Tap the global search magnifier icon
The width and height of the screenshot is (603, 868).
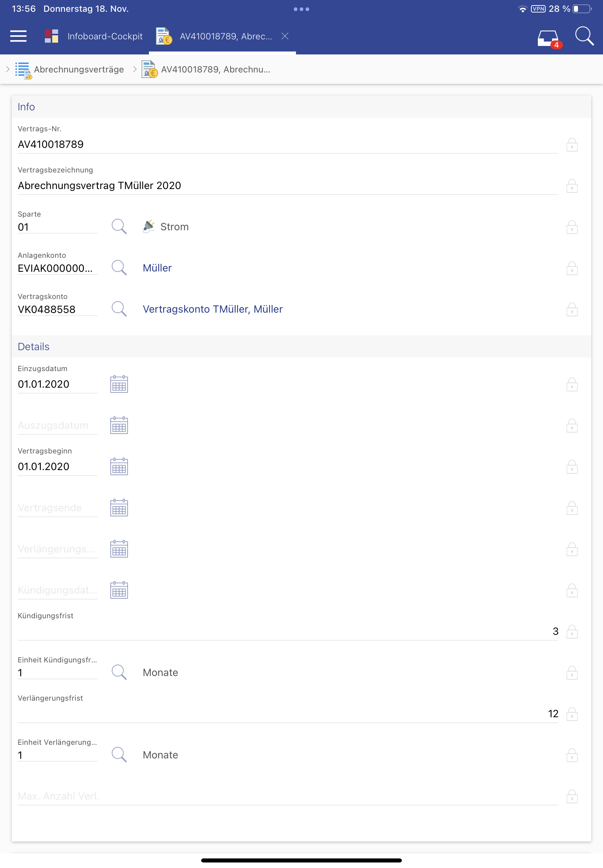(x=584, y=36)
